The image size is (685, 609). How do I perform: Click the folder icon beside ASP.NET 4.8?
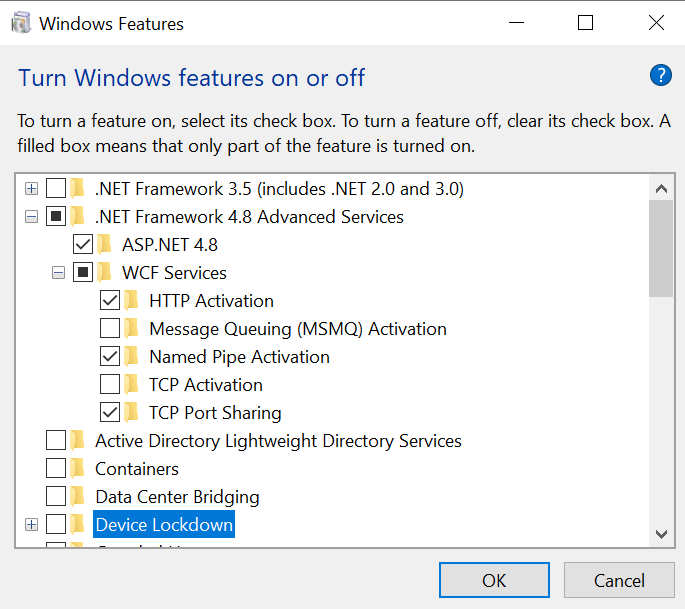[x=105, y=245]
